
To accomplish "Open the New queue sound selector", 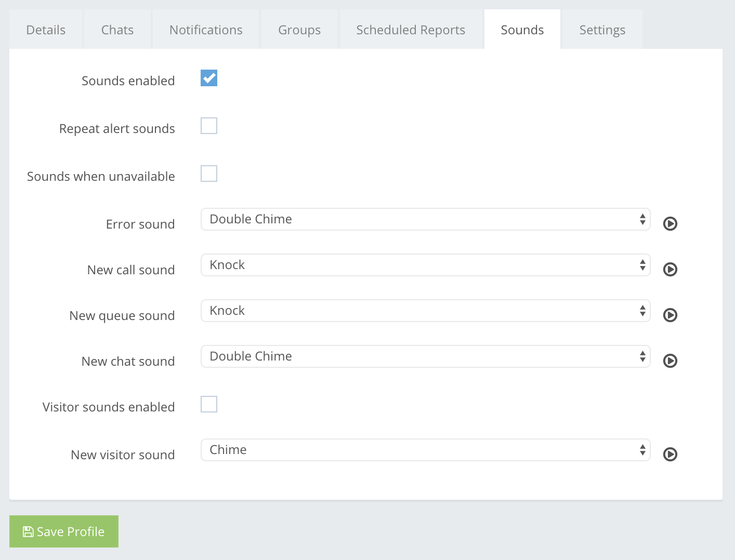I will tap(425, 311).
